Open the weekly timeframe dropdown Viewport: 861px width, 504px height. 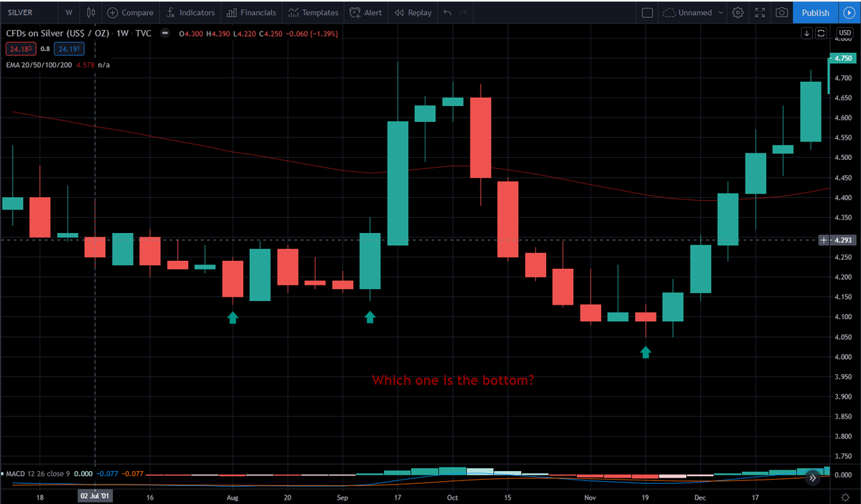click(69, 12)
